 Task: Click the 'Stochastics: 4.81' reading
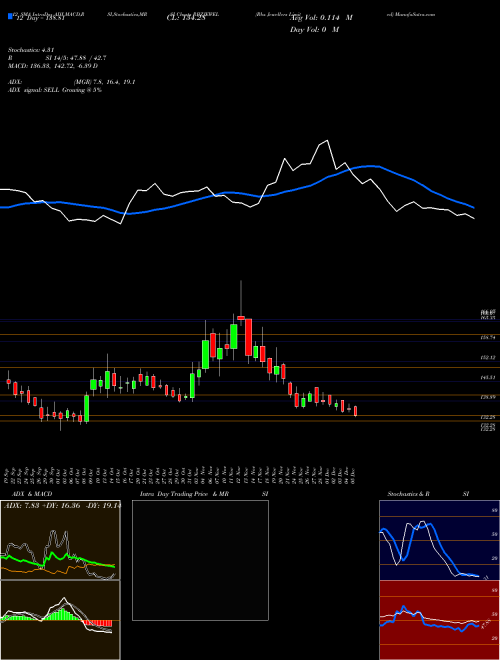[30, 50]
